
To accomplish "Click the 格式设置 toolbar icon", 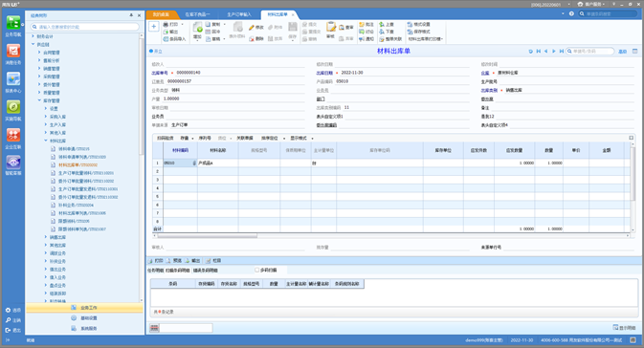I will 410,25.
